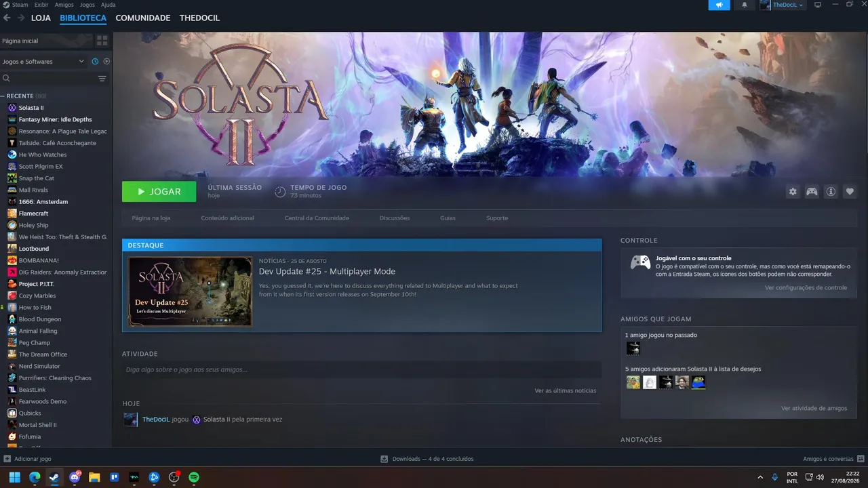This screenshot has width=868, height=488.
Task: Expand the Jogos e Softwares dropdown
Action: tap(43, 62)
